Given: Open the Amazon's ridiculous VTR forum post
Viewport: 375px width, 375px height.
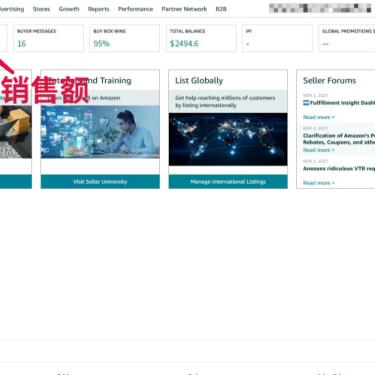Looking at the screenshot, I should coord(339,169).
